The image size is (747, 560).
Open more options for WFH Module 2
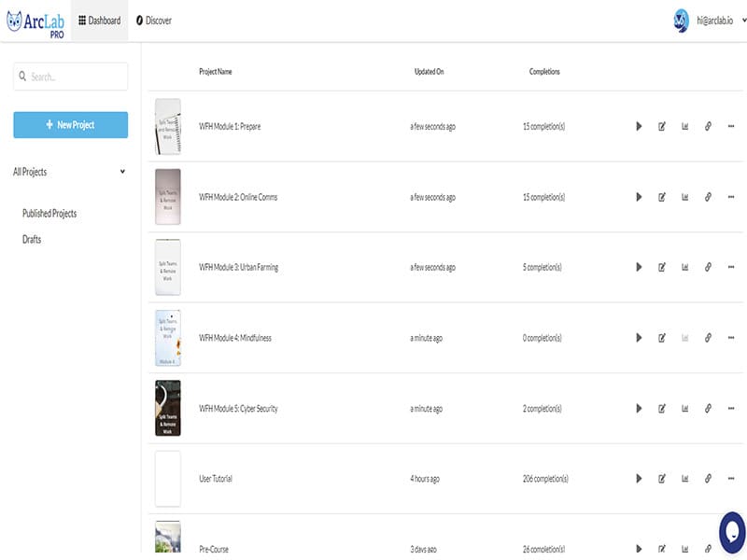coord(730,197)
